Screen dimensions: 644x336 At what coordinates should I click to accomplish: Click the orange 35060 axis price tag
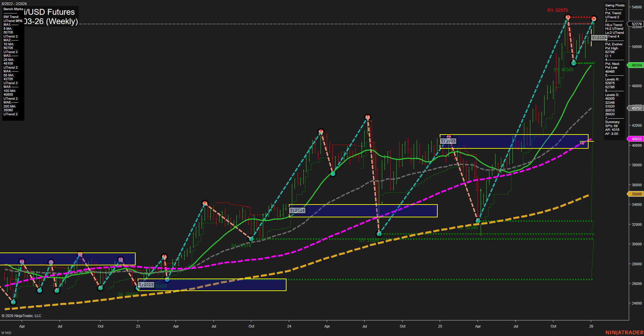pos(635,194)
